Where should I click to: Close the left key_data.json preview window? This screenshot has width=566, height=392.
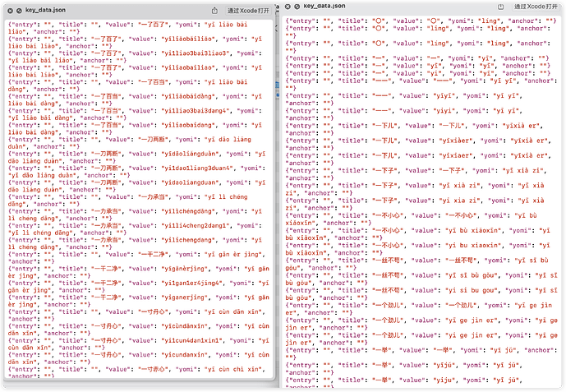[11, 10]
